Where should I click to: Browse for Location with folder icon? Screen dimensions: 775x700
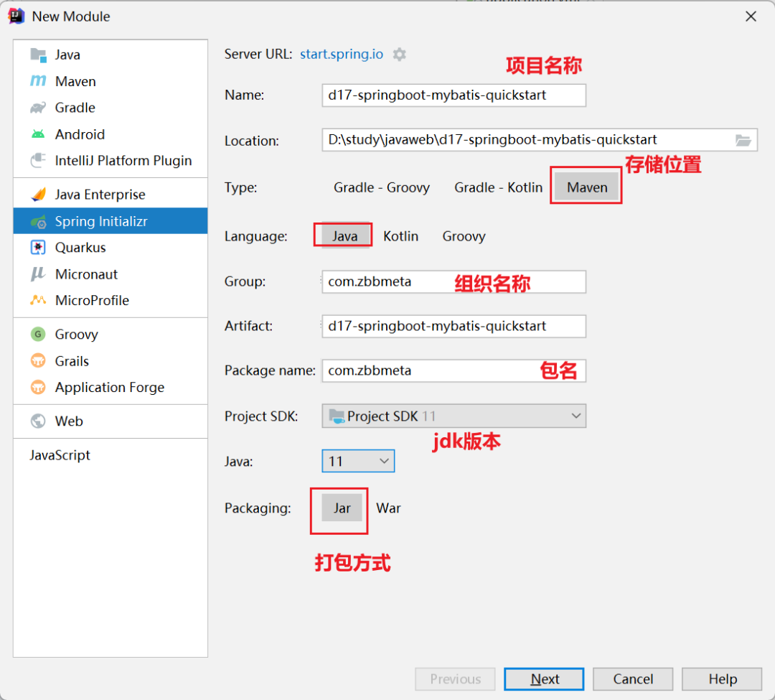pos(743,141)
